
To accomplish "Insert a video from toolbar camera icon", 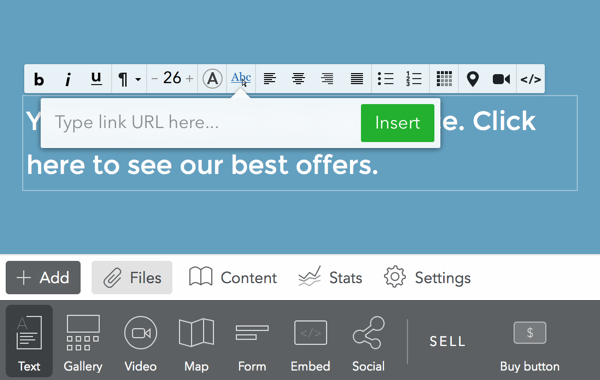I will click(501, 79).
